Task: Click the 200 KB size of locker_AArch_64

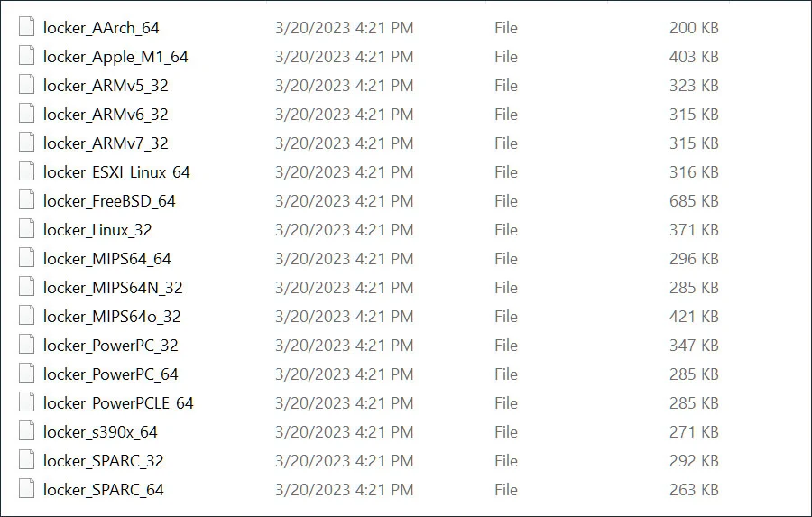Action: pyautogui.click(x=694, y=28)
